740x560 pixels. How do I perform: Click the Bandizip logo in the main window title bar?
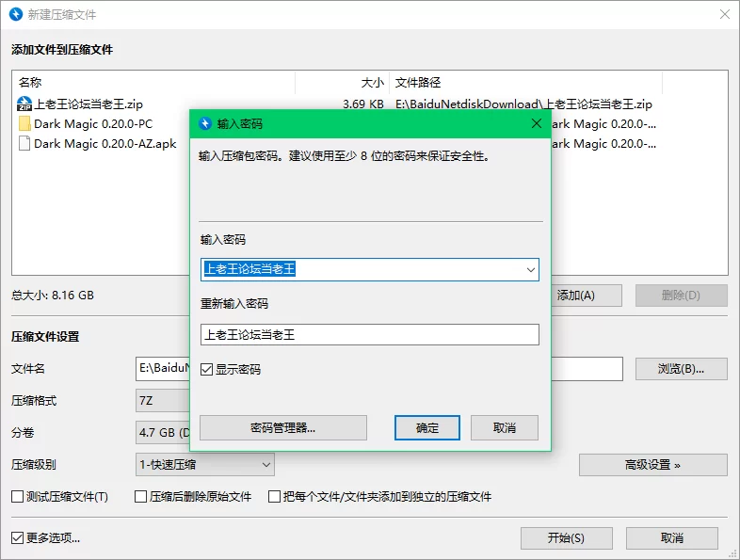[x=16, y=14]
